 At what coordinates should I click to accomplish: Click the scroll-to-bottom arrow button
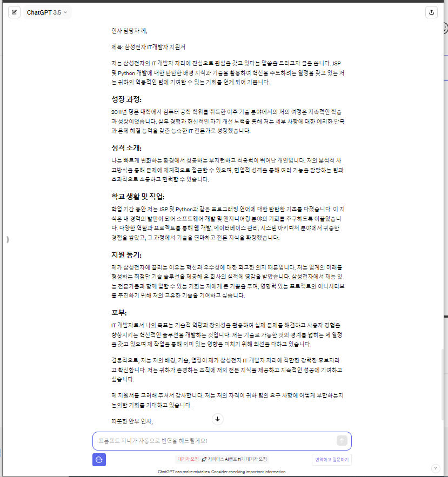click(217, 419)
